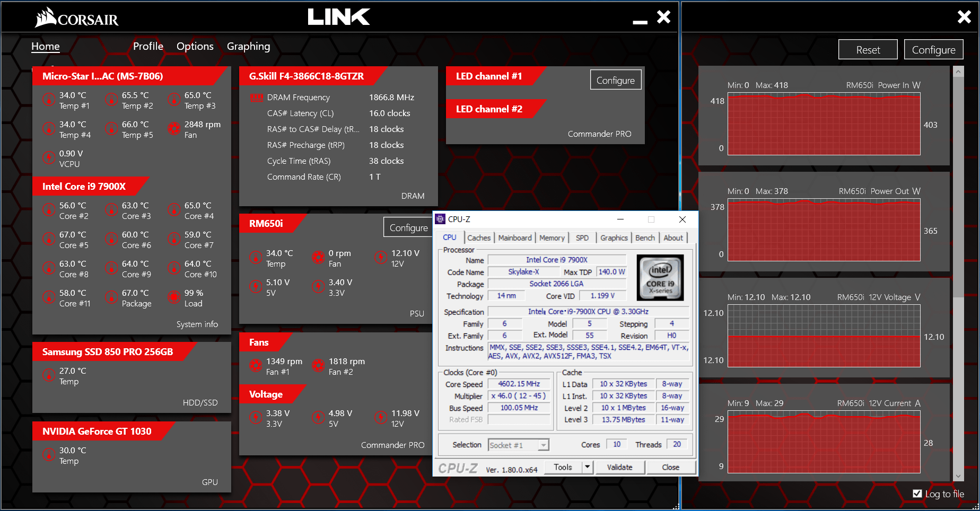Switch to the Mainboard tab in CPU-Z
Image resolution: width=980 pixels, height=511 pixels.
pos(515,238)
